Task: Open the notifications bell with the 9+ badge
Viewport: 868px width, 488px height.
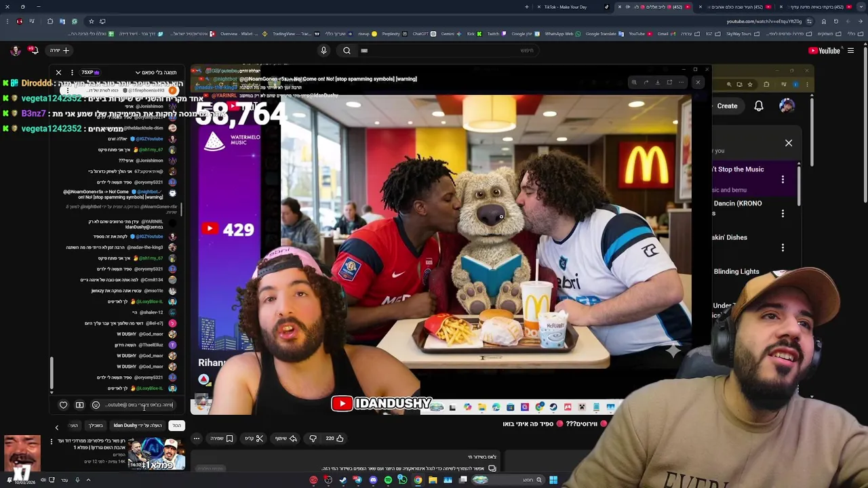Action: pos(33,50)
